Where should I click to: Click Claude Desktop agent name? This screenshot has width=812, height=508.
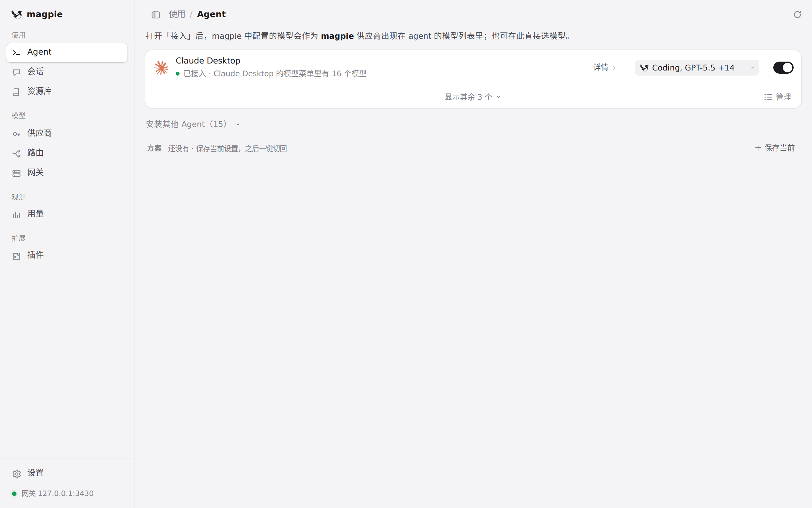[208, 61]
